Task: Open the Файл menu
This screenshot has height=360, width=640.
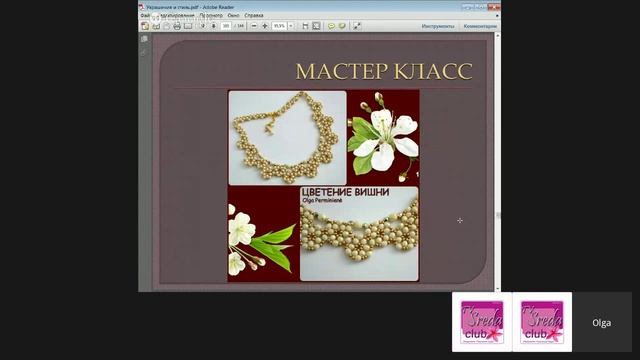Action: pyautogui.click(x=145, y=16)
